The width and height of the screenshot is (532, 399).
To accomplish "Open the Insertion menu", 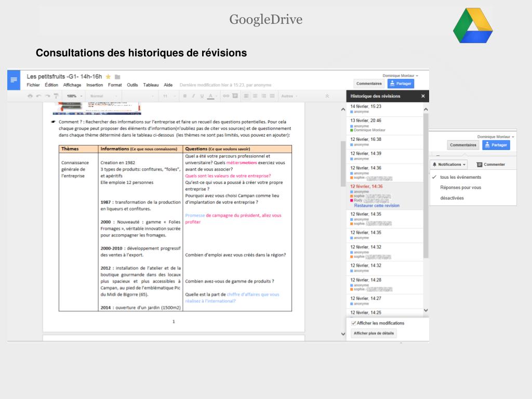I will [x=95, y=85].
